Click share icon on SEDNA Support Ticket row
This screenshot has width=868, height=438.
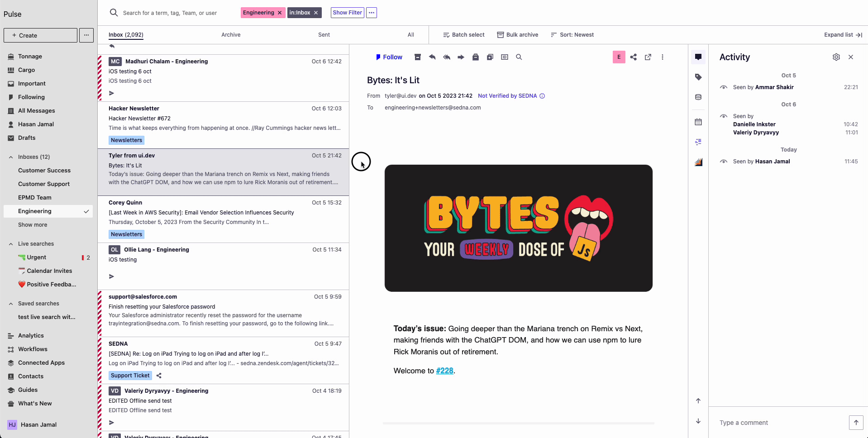[159, 376]
